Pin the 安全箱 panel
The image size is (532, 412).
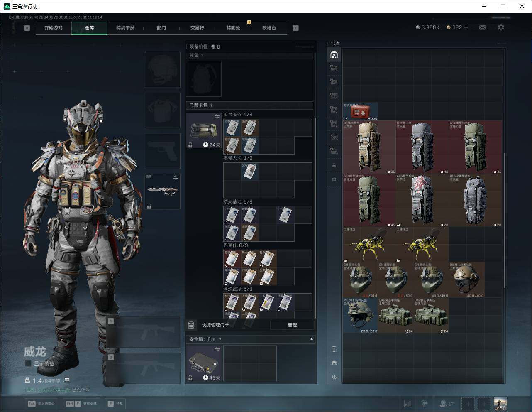click(312, 339)
